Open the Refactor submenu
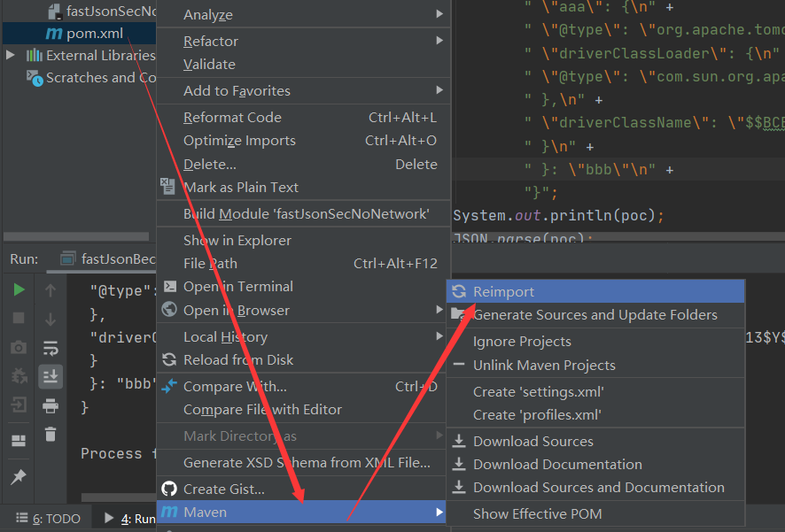Image resolution: width=785 pixels, height=532 pixels. (x=210, y=42)
